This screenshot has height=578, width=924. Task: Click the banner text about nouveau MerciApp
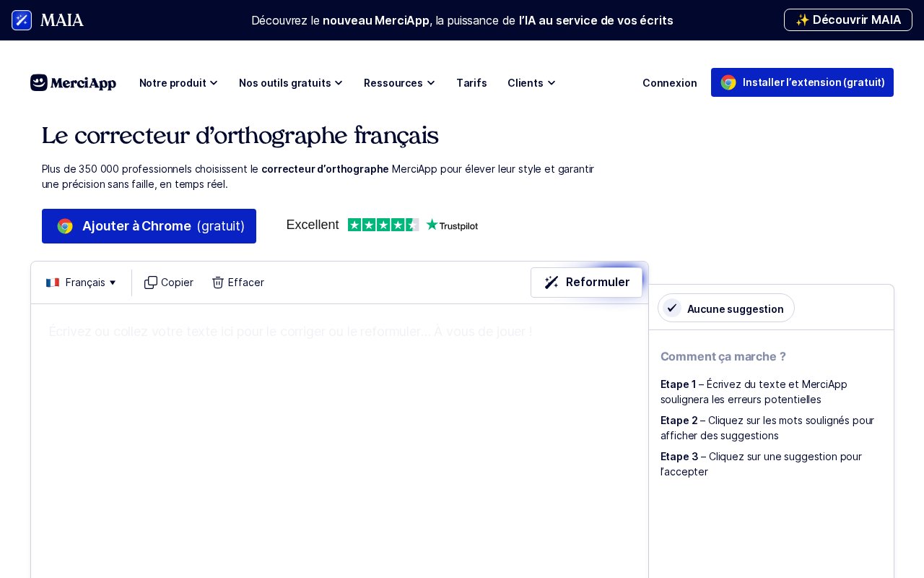pyautogui.click(x=462, y=20)
